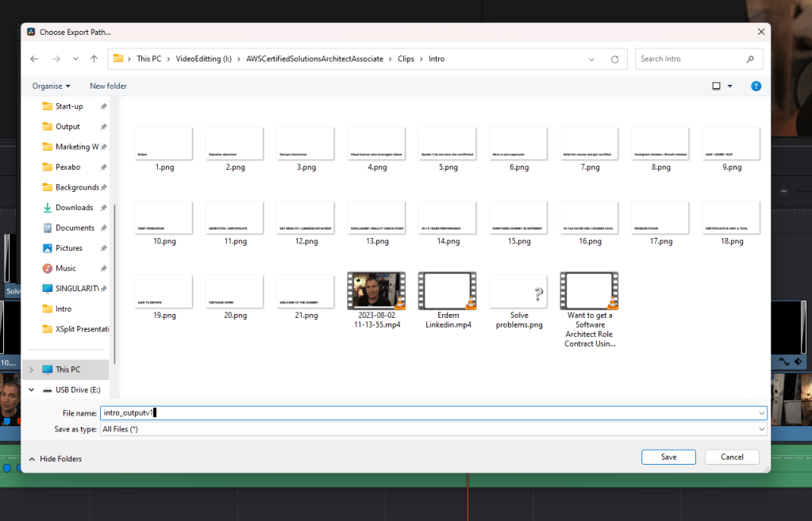The image size is (812, 521).
Task: Click the File name input field
Action: [433, 413]
